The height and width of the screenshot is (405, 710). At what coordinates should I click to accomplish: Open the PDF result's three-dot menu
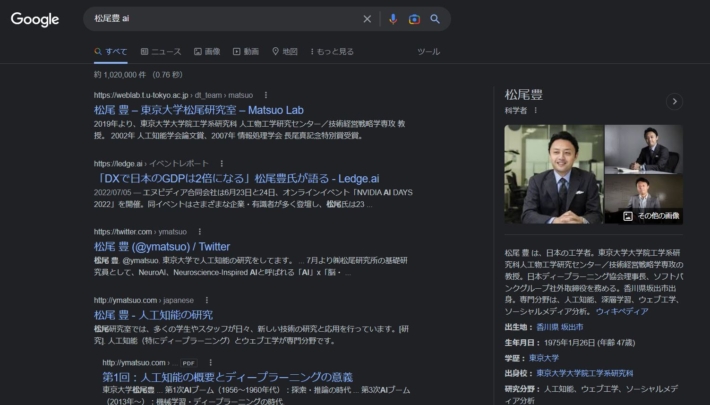pos(211,362)
